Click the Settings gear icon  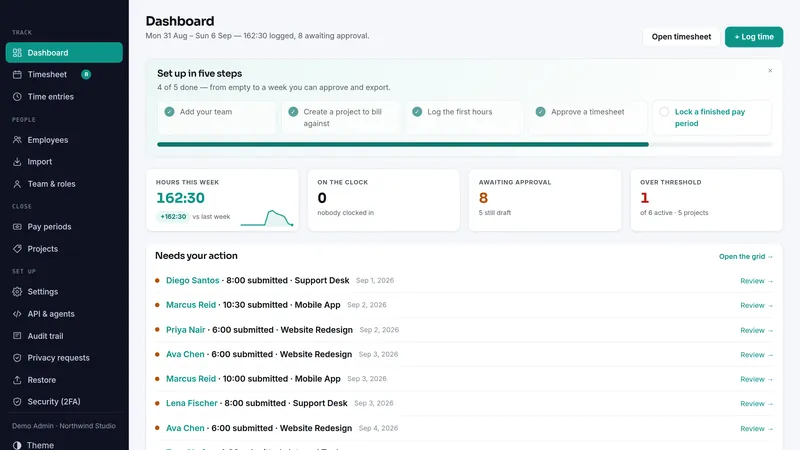tap(17, 292)
